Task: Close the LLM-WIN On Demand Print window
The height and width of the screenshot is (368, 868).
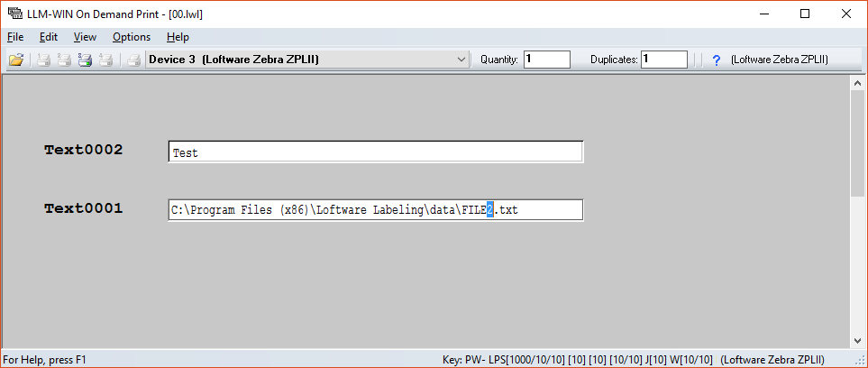Action: click(x=845, y=14)
